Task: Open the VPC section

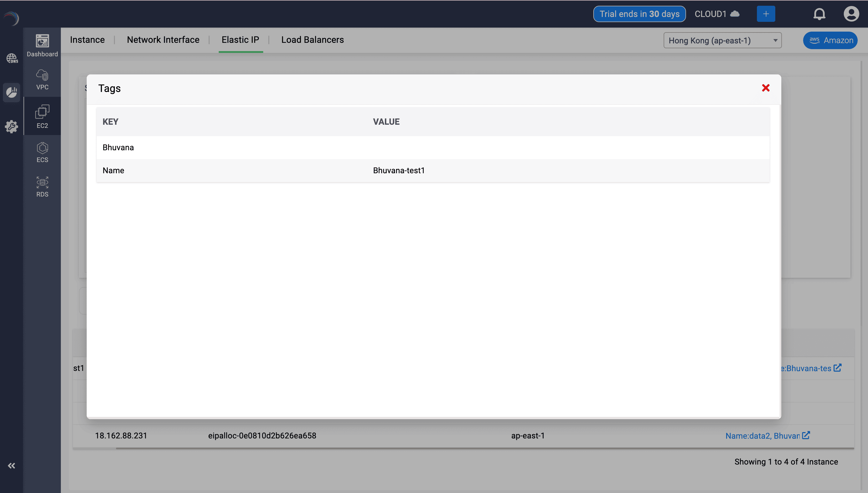Action: tap(42, 80)
